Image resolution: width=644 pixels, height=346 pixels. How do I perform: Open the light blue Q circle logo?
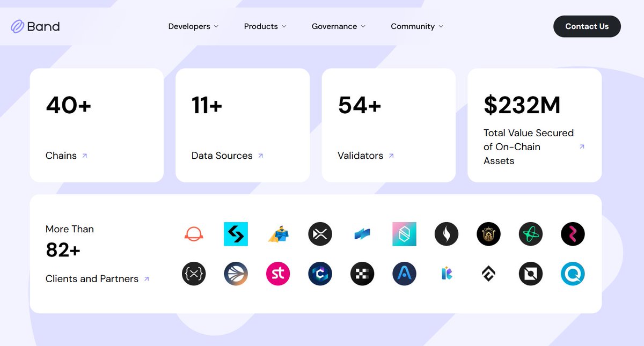[x=573, y=274]
